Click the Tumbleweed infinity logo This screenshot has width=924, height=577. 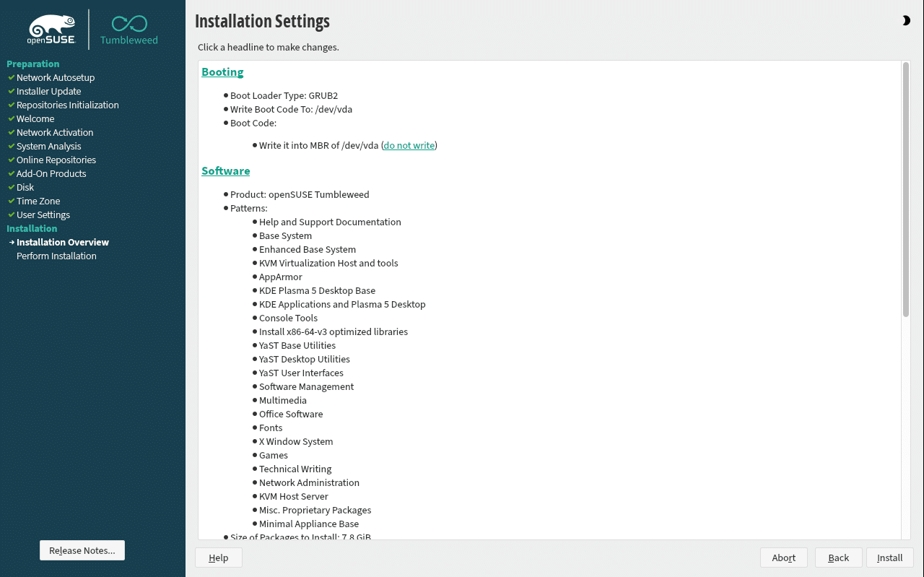129,30
